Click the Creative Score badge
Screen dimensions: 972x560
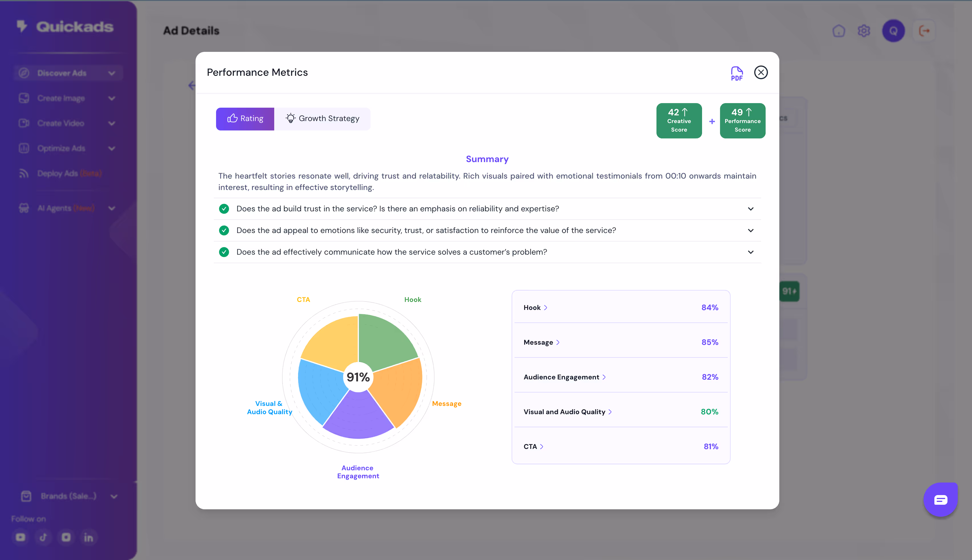coord(679,120)
